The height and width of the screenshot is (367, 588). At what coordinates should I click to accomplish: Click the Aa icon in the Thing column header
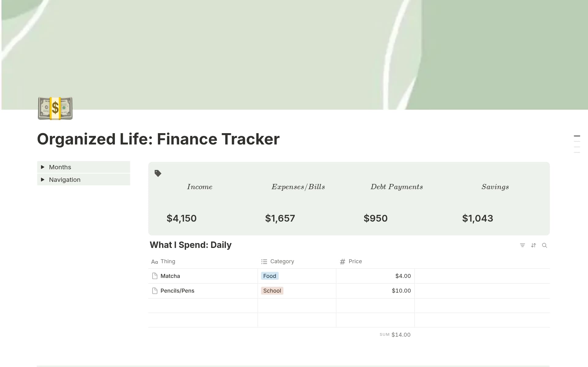point(154,261)
